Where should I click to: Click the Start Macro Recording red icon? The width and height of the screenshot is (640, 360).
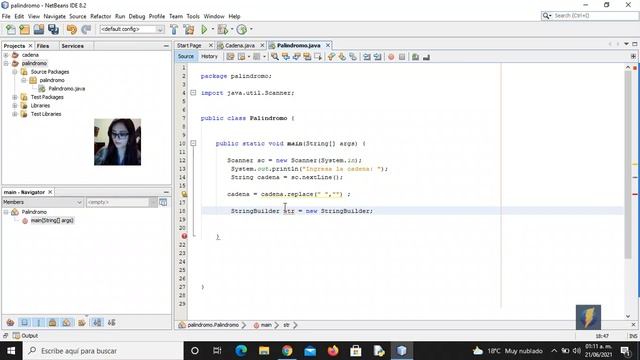pyautogui.click(x=391, y=57)
